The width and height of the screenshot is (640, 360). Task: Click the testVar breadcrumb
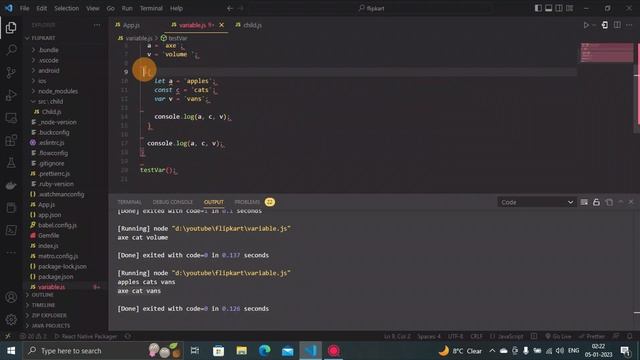[x=174, y=38]
